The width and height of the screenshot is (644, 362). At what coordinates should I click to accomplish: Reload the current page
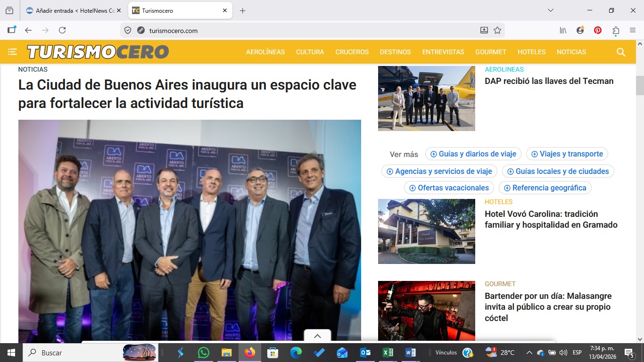(62, 30)
